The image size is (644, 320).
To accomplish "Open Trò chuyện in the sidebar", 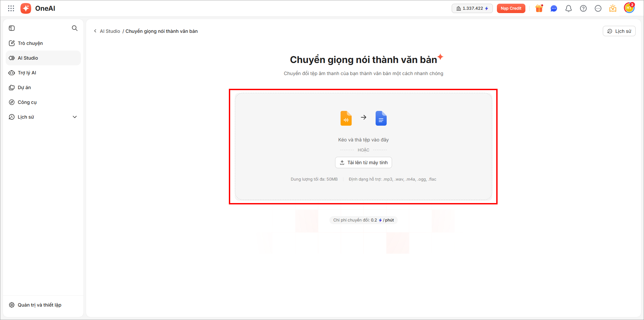I will (x=43, y=43).
